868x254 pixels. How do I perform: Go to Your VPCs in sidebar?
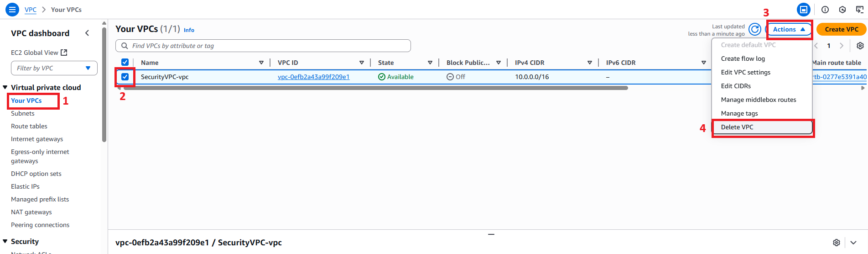click(26, 101)
